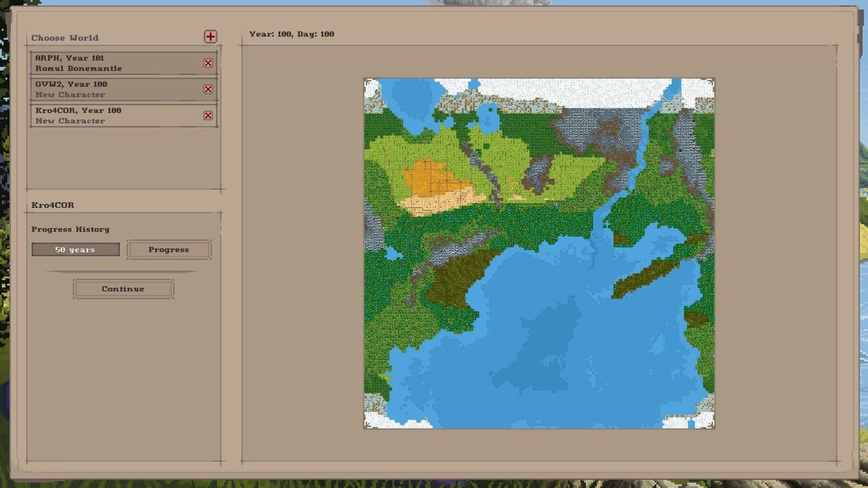Select the ARPH, Year 101 world entry
This screenshot has height=488, width=868.
coord(123,63)
